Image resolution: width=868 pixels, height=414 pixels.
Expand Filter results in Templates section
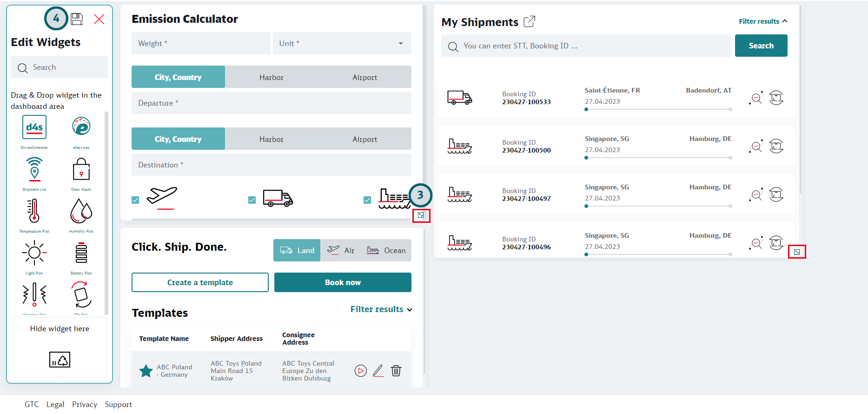click(x=381, y=309)
